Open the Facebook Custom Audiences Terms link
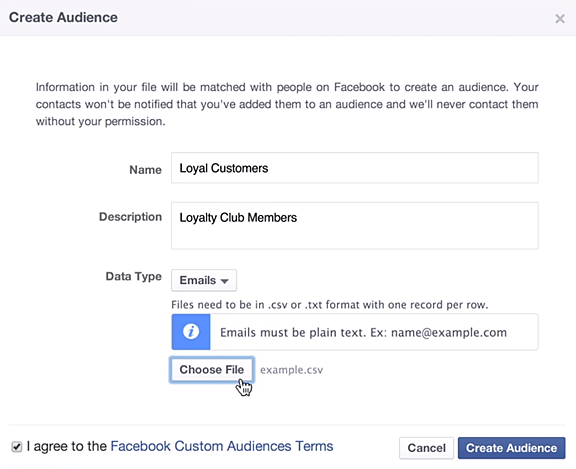This screenshot has width=576, height=469. 222,446
